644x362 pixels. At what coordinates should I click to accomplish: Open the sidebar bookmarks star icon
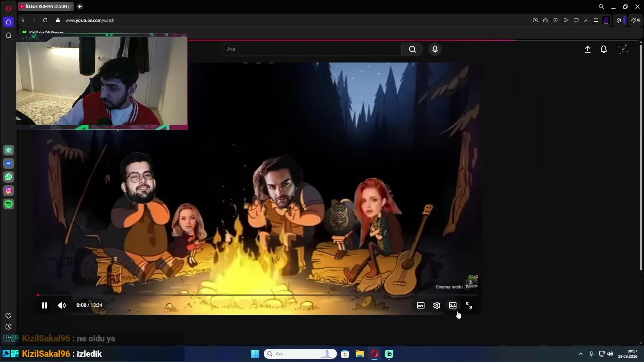(x=8, y=35)
